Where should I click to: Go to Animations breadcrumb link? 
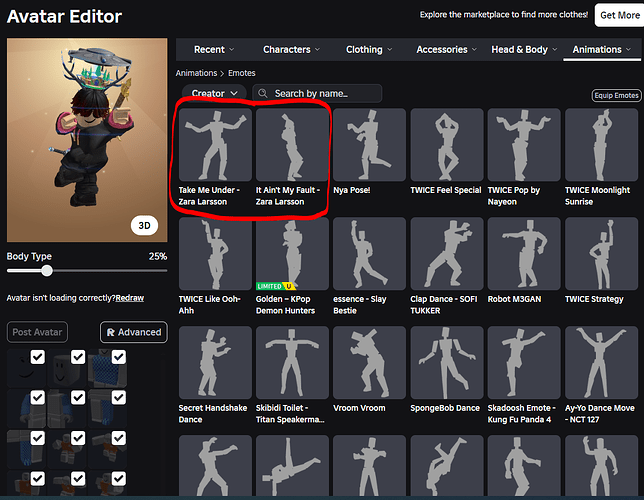pyautogui.click(x=196, y=73)
